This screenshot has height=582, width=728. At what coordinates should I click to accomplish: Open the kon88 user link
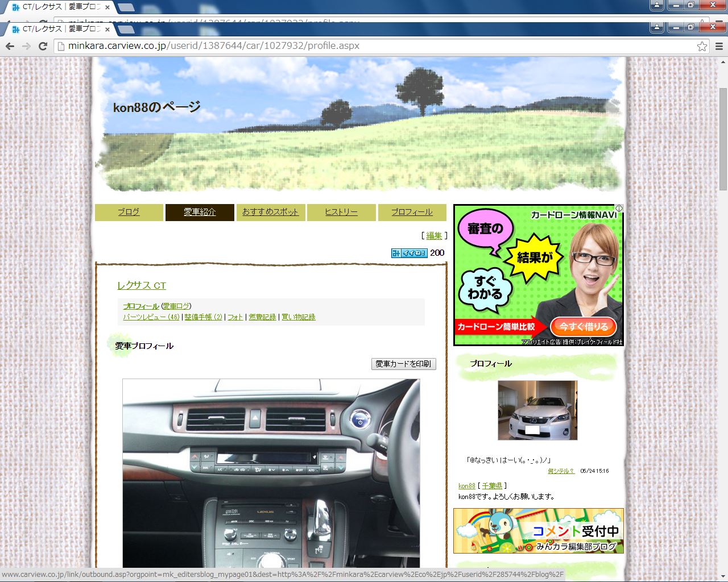point(467,486)
